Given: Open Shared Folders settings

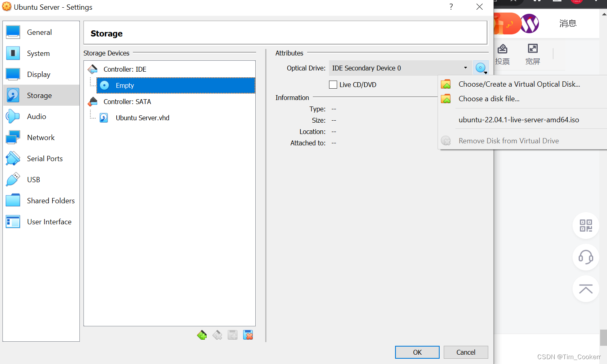Looking at the screenshot, I should pos(41,201).
